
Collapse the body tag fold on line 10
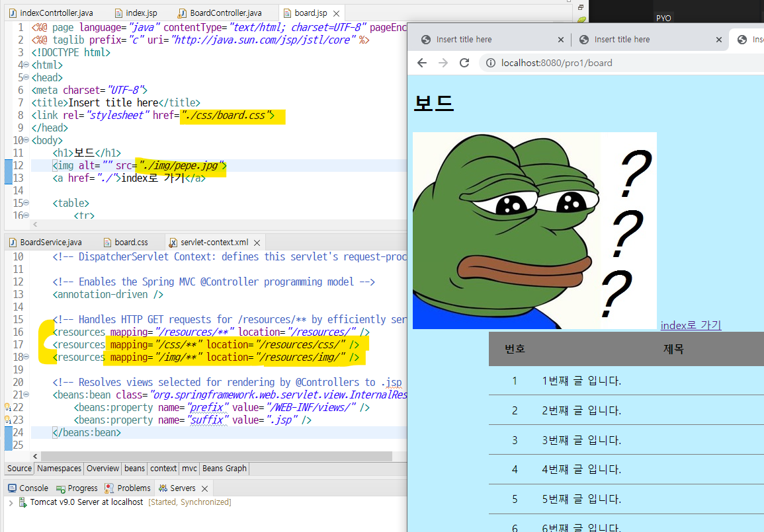coord(26,140)
